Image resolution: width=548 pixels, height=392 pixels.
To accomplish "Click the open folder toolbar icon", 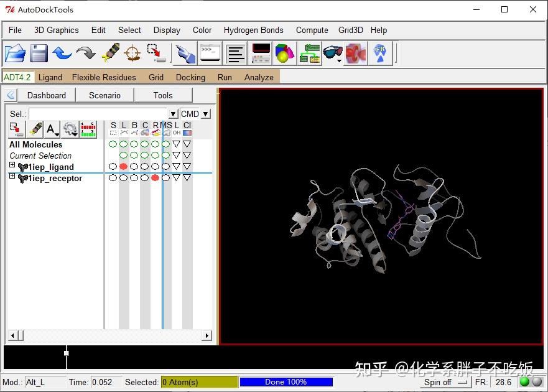I will pyautogui.click(x=15, y=54).
